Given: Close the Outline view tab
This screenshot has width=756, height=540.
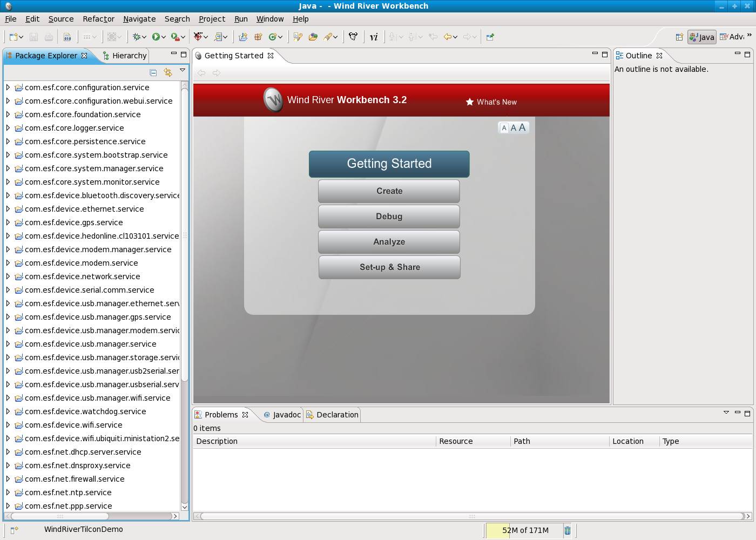Looking at the screenshot, I should coord(659,56).
